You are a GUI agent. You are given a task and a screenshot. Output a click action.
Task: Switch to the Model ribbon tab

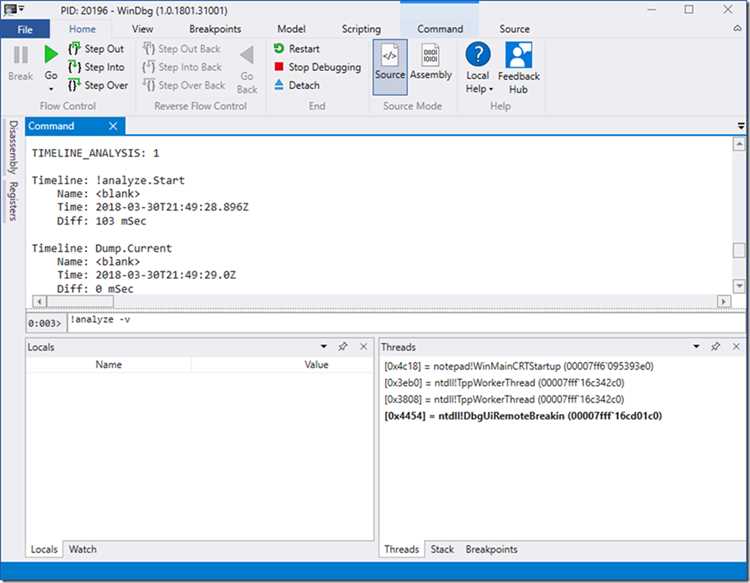tap(291, 29)
